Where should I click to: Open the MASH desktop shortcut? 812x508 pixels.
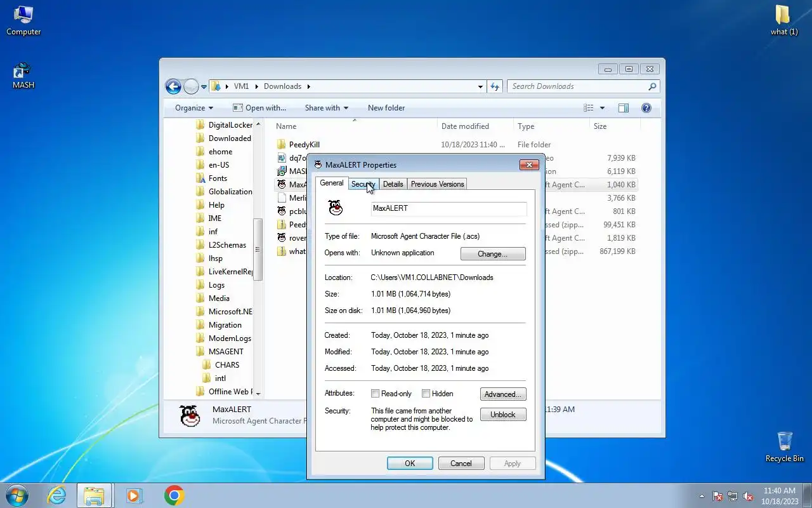click(23, 76)
